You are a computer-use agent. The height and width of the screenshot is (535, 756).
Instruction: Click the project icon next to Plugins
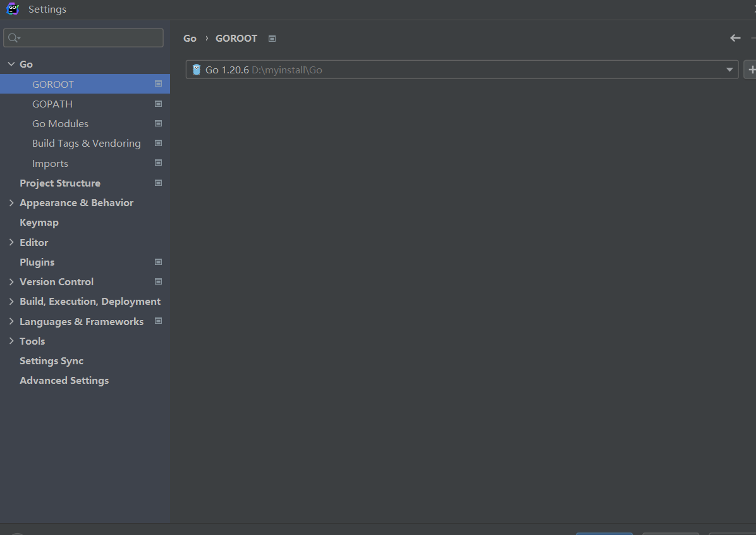158,262
